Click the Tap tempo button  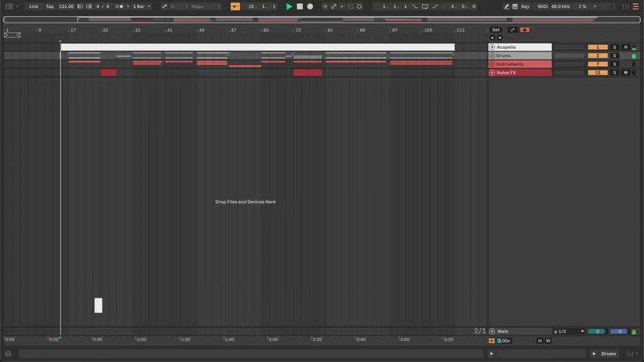point(50,6)
